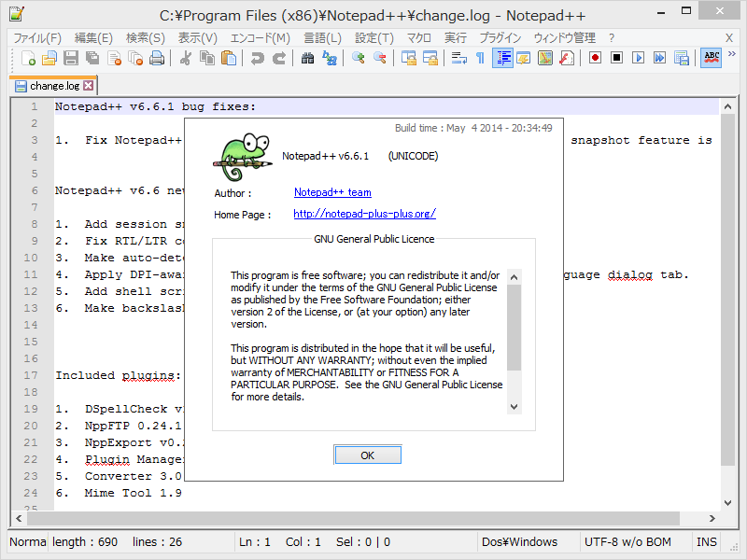Viewport: 747px width, 560px height.
Task: Open the Notepad++ home page link
Action: pyautogui.click(x=364, y=213)
